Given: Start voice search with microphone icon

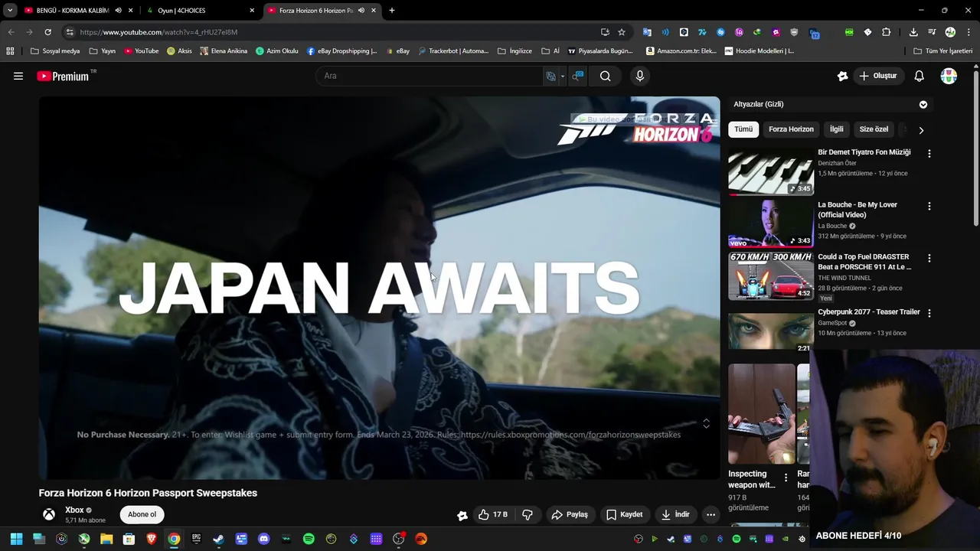Looking at the screenshot, I should tap(640, 76).
